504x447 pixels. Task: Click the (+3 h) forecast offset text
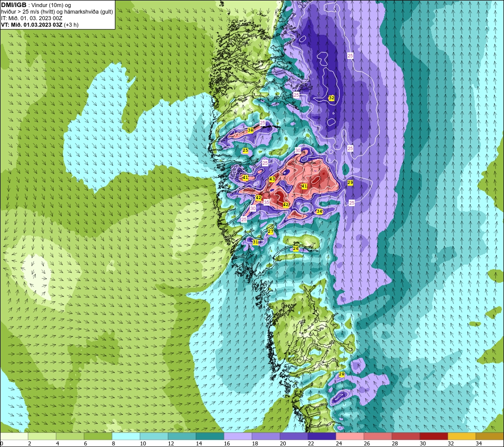[71, 25]
